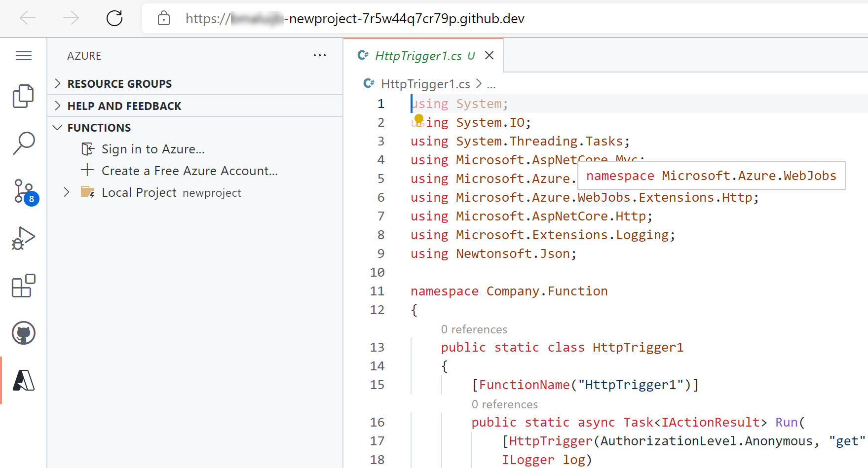
Task: Click 'AuthorizationLevel.Anonymous' text
Action: 706,441
